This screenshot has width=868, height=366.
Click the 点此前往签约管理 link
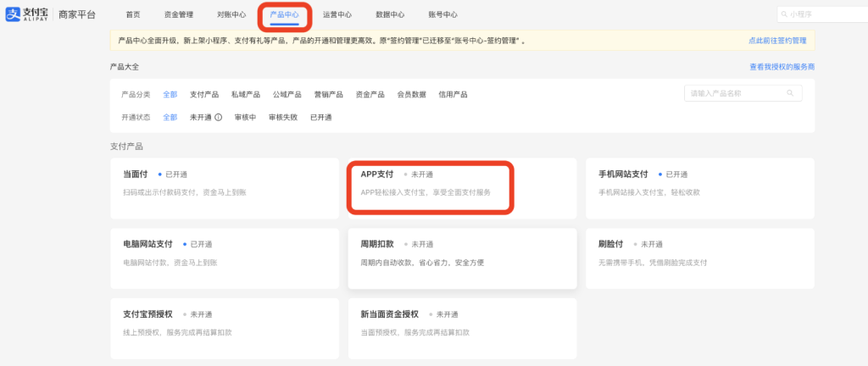[x=777, y=40]
